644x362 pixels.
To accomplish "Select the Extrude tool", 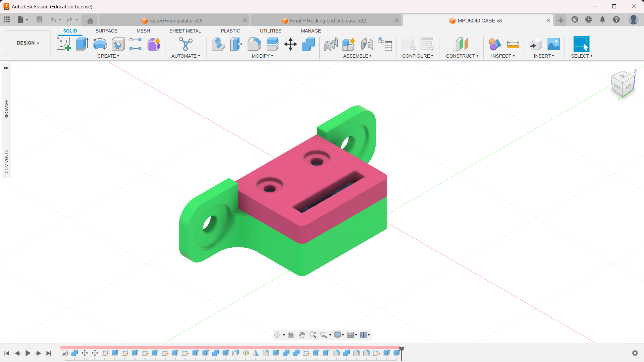I will tap(82, 44).
